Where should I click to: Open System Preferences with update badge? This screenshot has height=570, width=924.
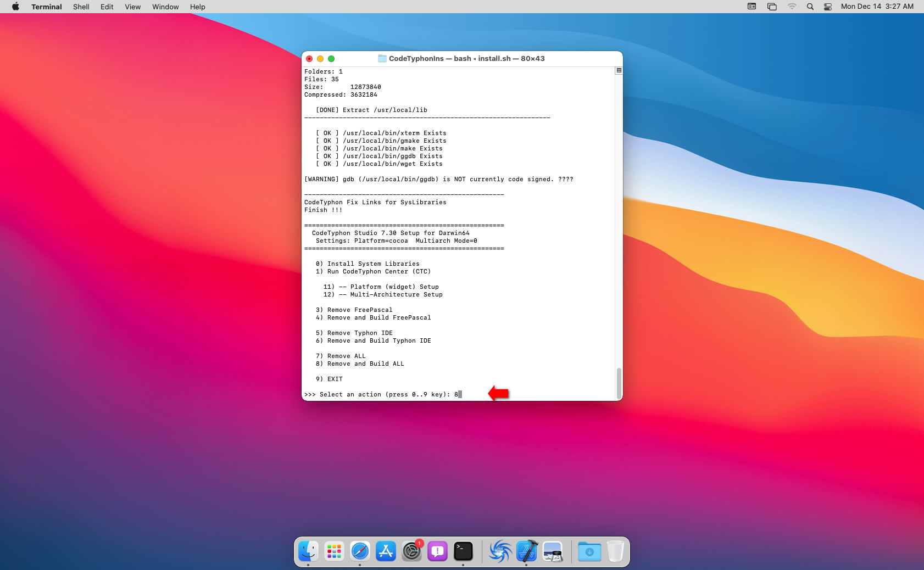pyautogui.click(x=411, y=551)
